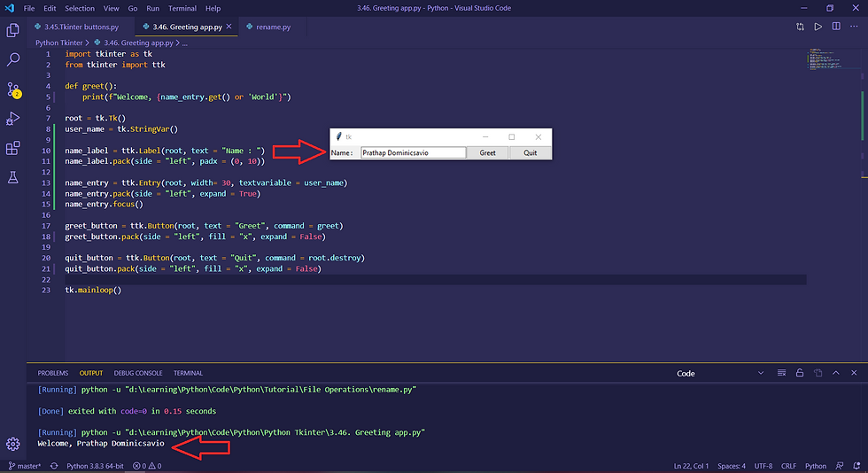Image resolution: width=868 pixels, height=473 pixels.
Task: Toggle output scroll lock icon
Action: (x=799, y=373)
